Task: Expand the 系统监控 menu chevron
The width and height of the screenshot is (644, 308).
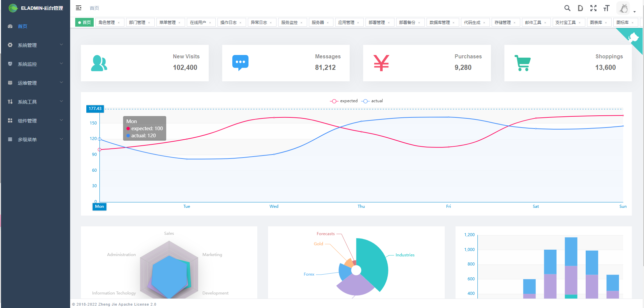Action: point(61,63)
